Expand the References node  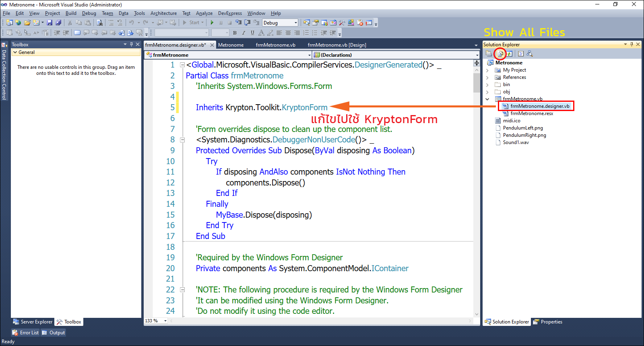coord(487,77)
